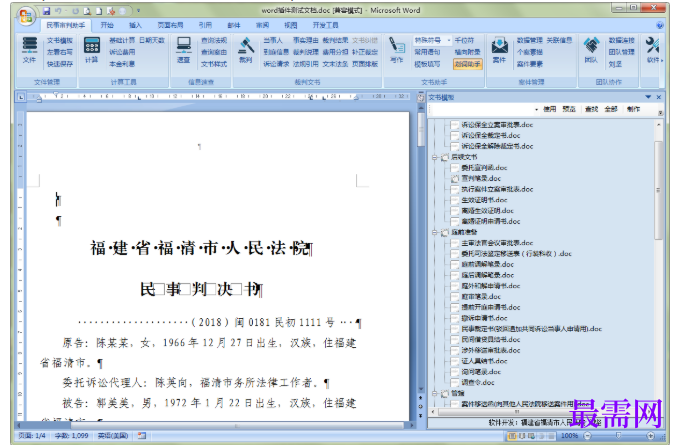Screen dimensions: 681x445
Task: Zoom out with the minus button
Action: click(588, 435)
